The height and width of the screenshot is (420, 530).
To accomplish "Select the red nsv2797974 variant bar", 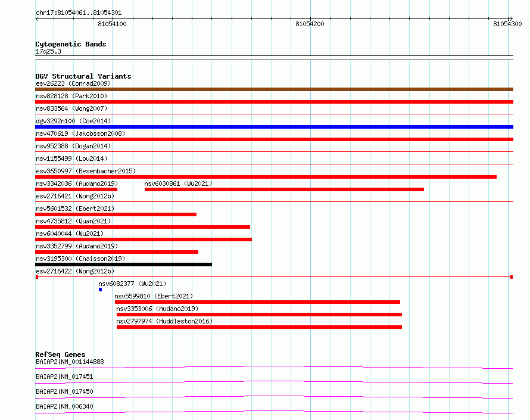I will point(259,327).
